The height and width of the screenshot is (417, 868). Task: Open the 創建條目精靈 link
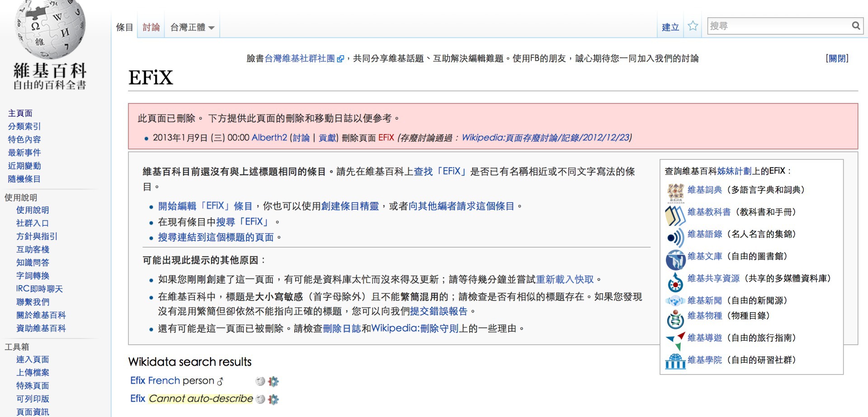click(350, 206)
